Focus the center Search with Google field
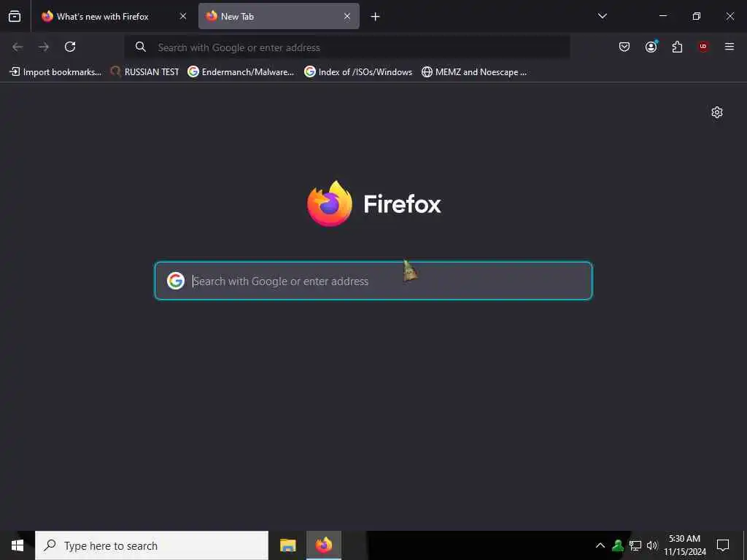Screen dimensions: 747x560 pos(373,281)
